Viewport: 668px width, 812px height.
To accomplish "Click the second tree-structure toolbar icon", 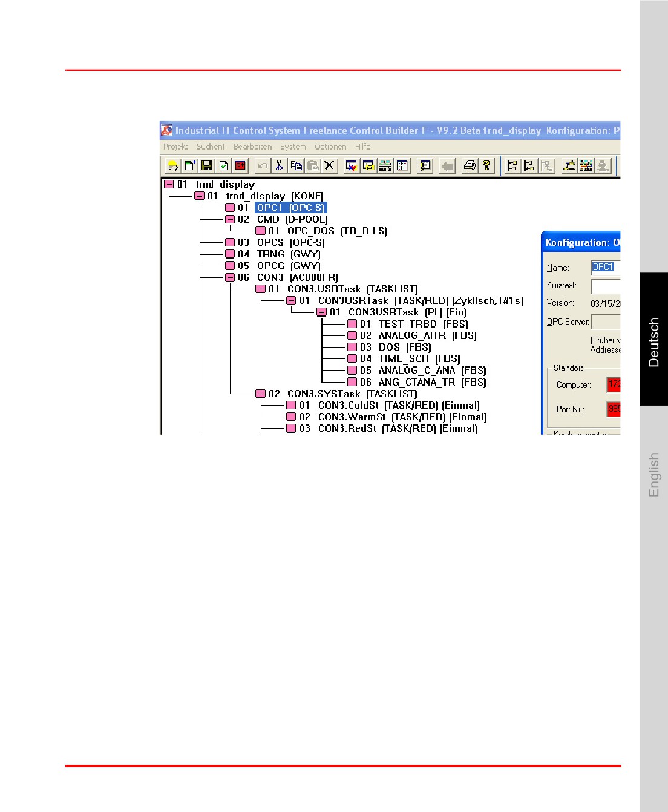I will (529, 165).
